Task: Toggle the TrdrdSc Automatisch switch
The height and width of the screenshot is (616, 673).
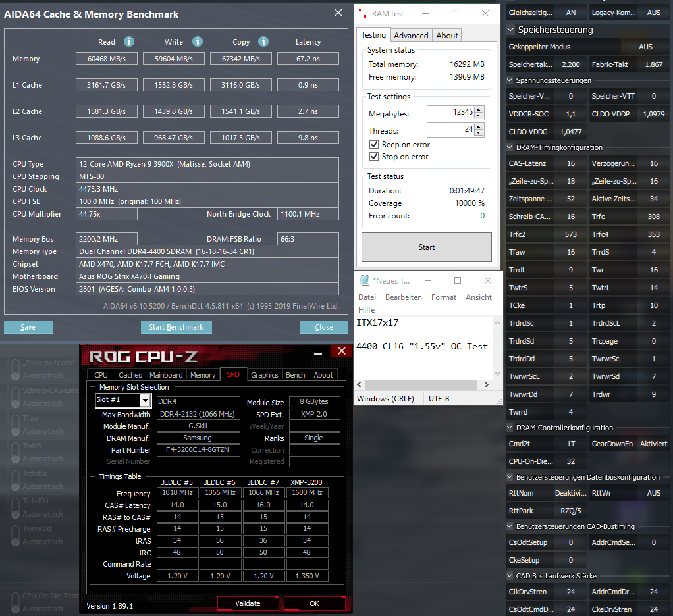Action: coord(15,480)
